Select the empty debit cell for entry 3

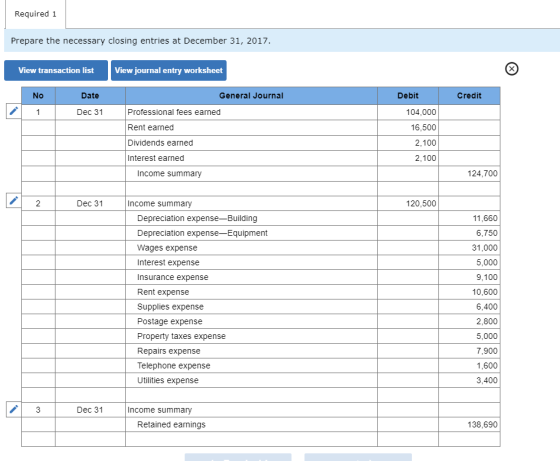[408, 410]
